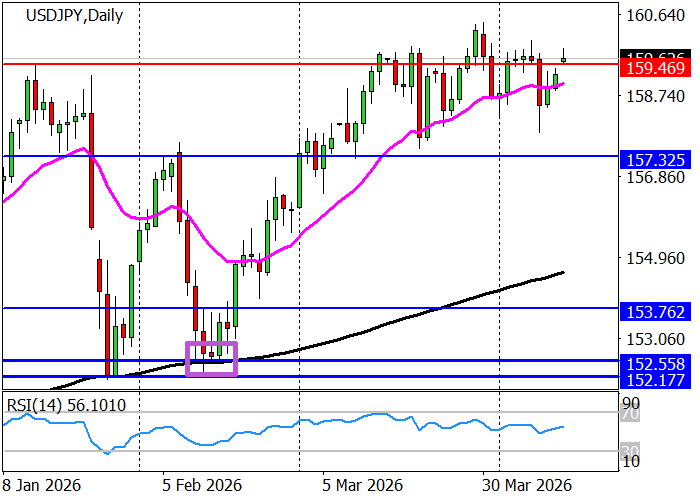Click the 153.060 price axis value
The width and height of the screenshot is (700, 500).
click(656, 338)
